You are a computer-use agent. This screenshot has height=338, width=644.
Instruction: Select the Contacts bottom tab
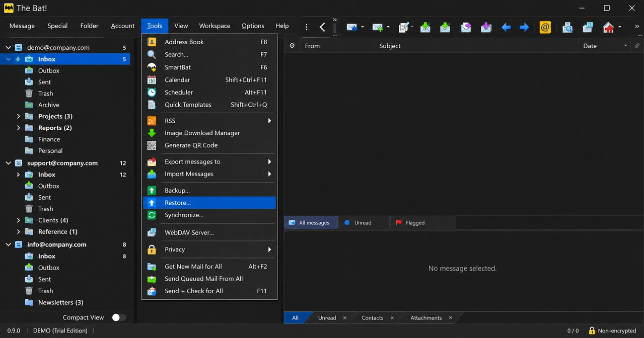pyautogui.click(x=373, y=318)
